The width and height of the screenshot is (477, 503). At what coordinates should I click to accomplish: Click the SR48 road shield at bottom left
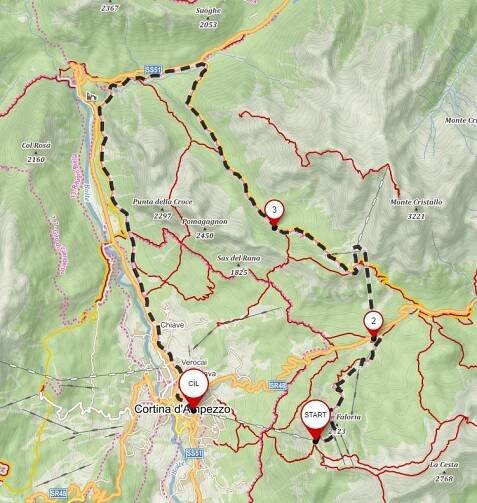click(x=59, y=493)
